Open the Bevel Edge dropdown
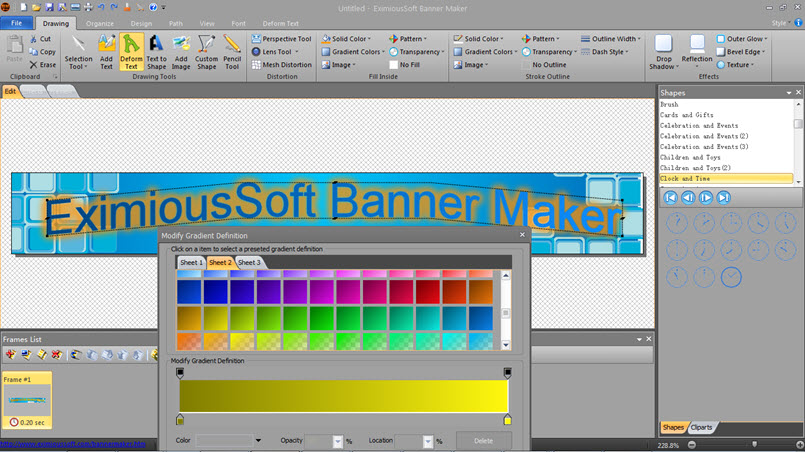Viewport: 805px width, 452px height. [740, 52]
